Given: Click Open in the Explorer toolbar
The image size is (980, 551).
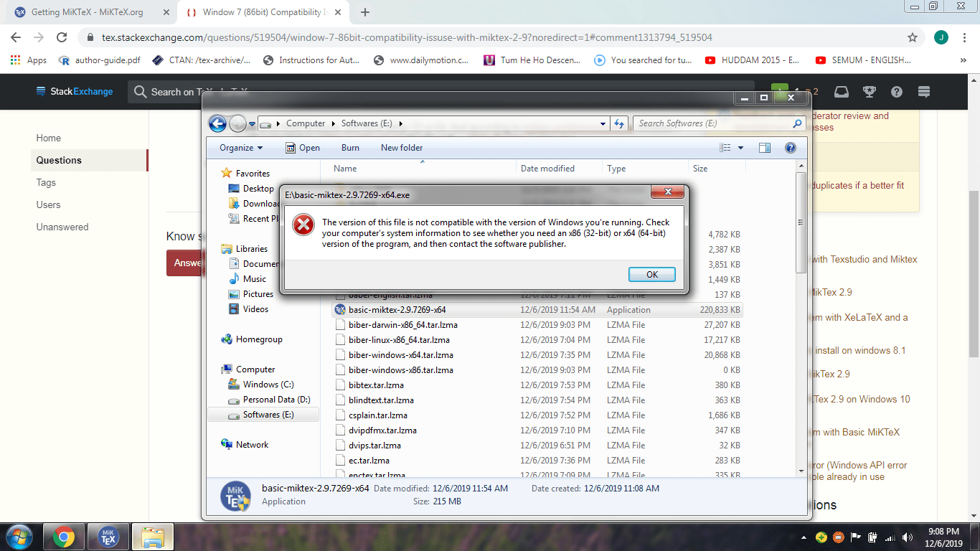Looking at the screenshot, I should pyautogui.click(x=303, y=148).
